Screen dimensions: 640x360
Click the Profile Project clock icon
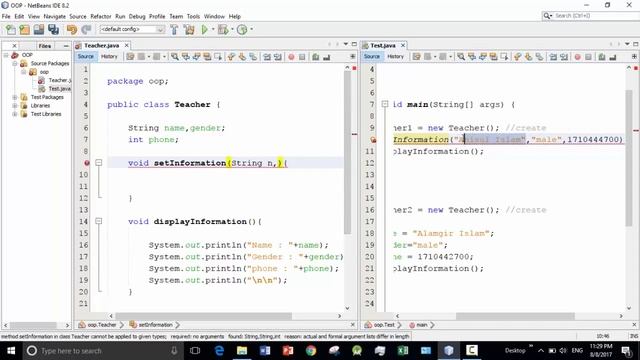(242, 29)
